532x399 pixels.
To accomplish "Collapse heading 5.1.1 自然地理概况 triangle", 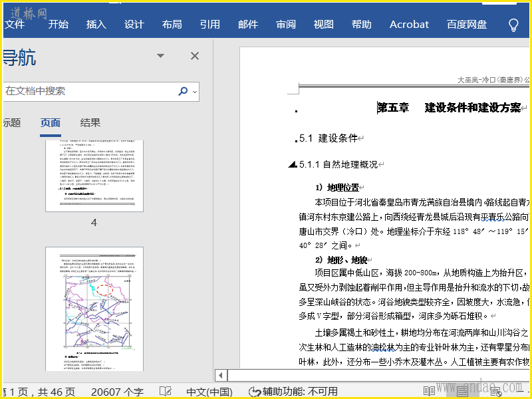I will coord(292,165).
